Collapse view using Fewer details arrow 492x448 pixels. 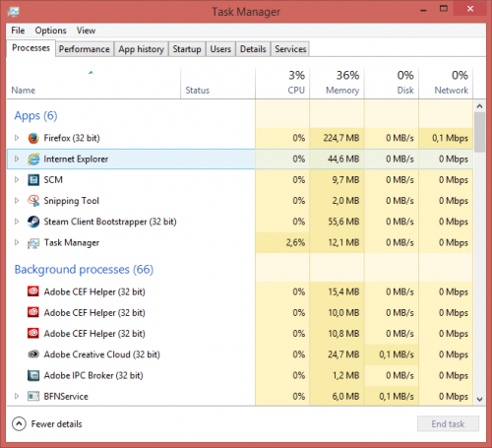click(x=19, y=424)
